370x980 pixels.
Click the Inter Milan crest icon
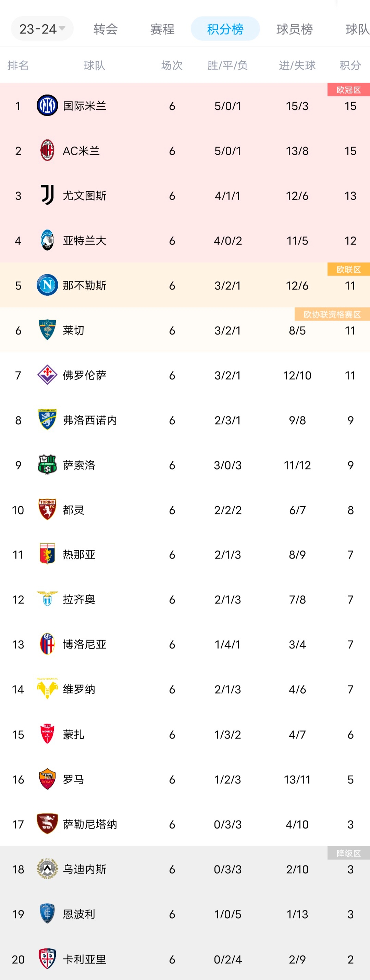[47, 105]
